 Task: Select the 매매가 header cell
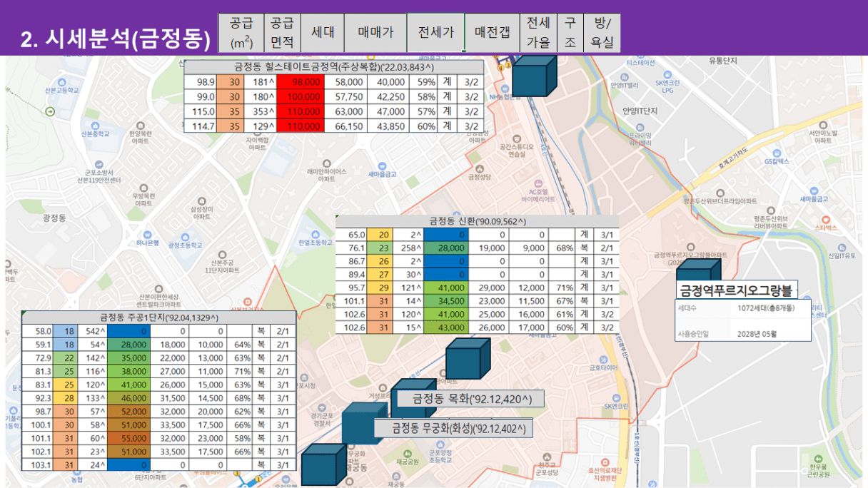(375, 32)
